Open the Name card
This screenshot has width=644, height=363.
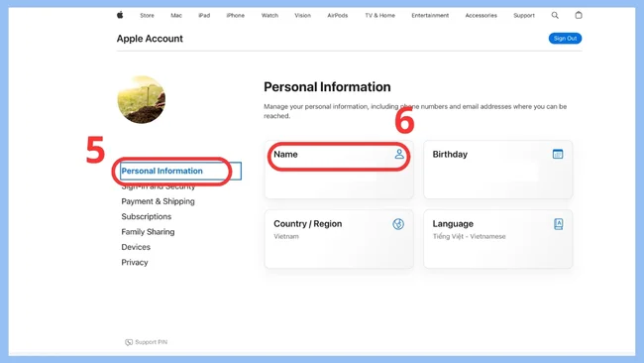coord(339,170)
